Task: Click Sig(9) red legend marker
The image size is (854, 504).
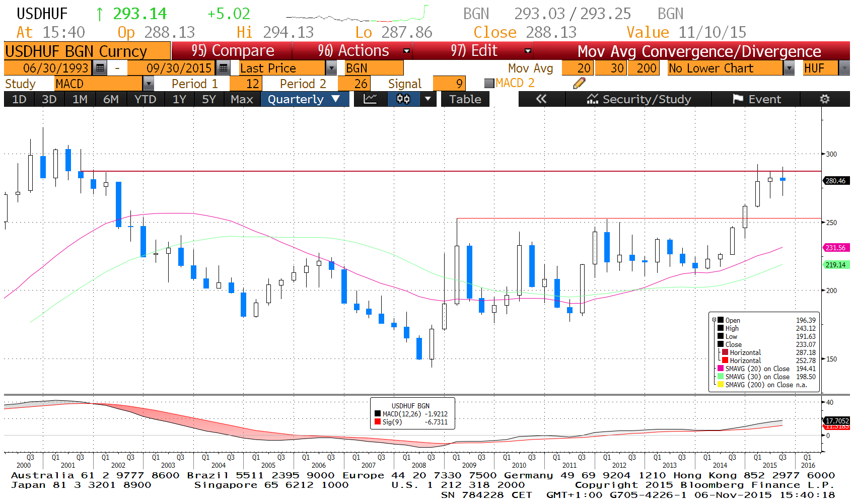Action: click(378, 422)
